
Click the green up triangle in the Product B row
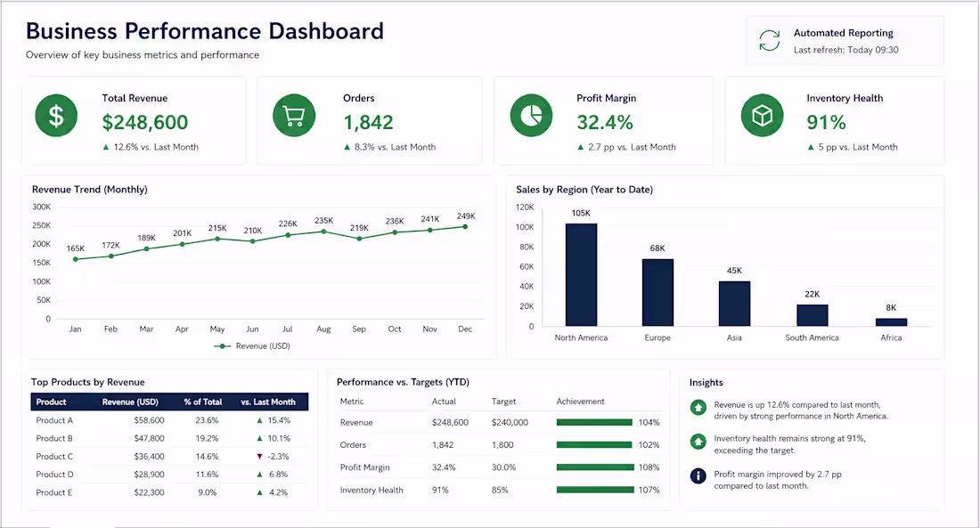[259, 439]
